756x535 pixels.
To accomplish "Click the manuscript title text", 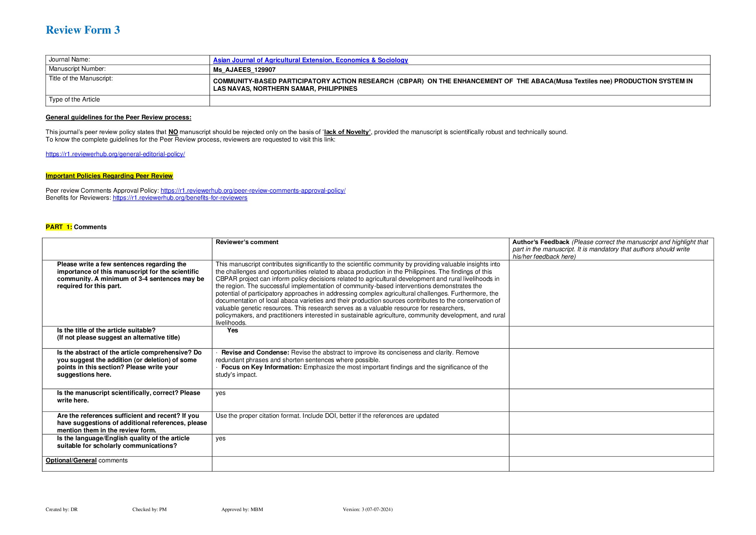I will pos(452,85).
